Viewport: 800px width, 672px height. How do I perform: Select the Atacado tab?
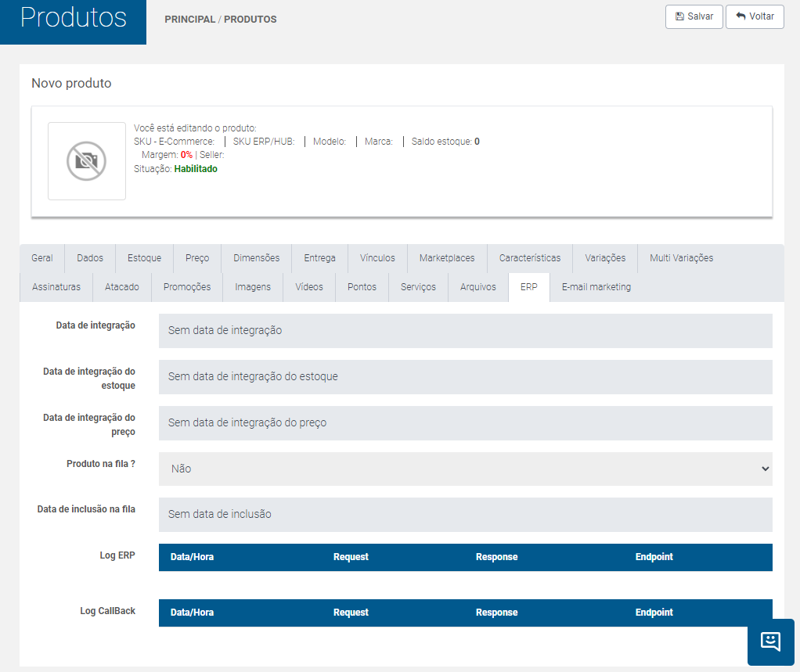(122, 287)
